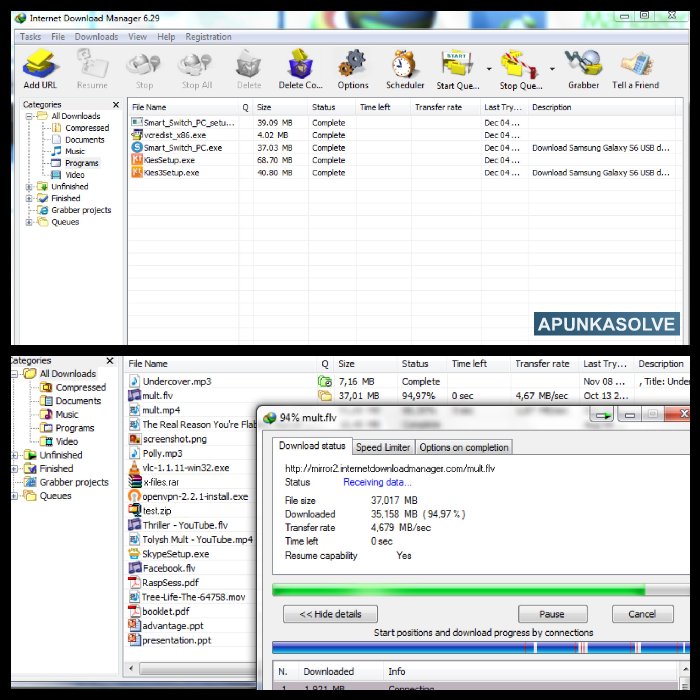Select the KiesSetup.exe download row

click(404, 160)
